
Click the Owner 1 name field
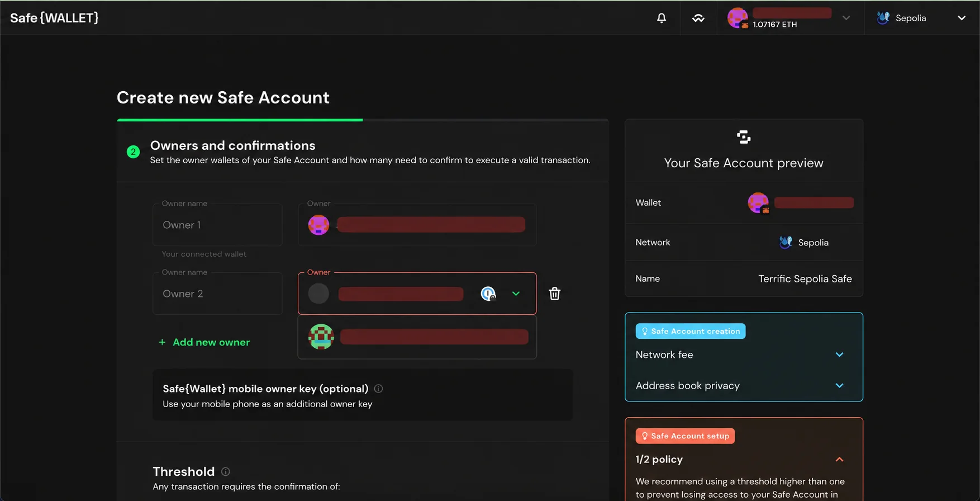tap(217, 225)
